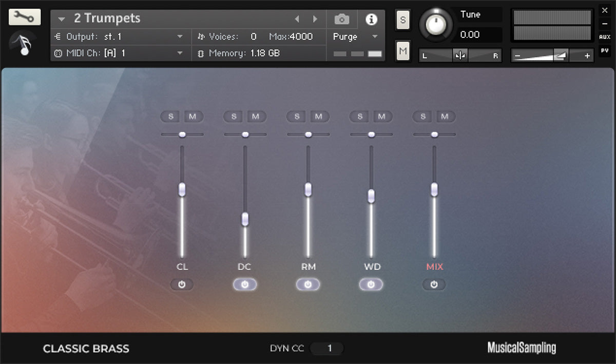Open the wrench instrument edit mode
The height and width of the screenshot is (364, 616).
click(25, 17)
